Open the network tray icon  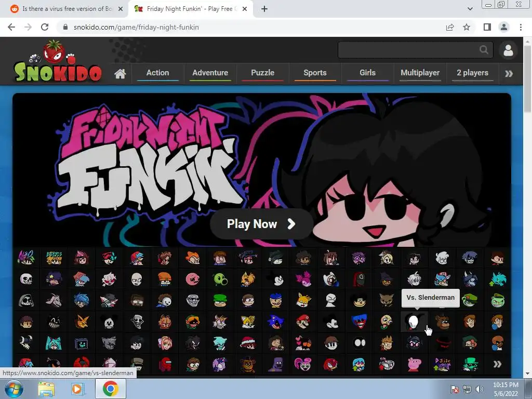(x=467, y=389)
